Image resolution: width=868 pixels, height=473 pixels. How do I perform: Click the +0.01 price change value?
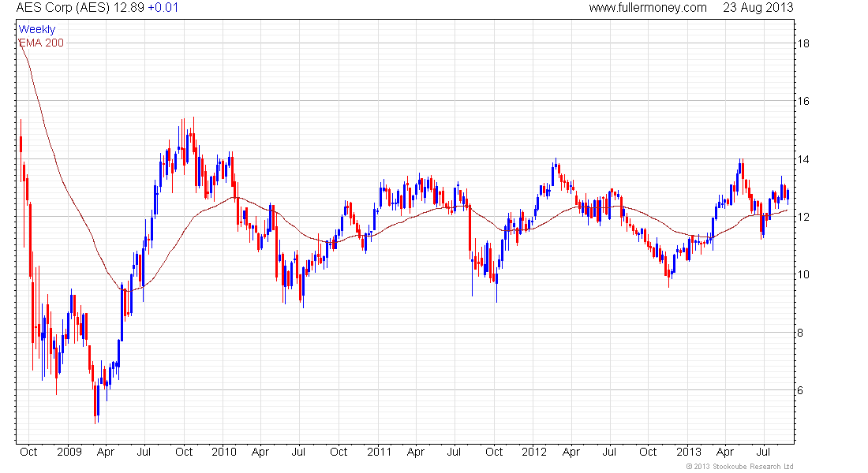163,8
